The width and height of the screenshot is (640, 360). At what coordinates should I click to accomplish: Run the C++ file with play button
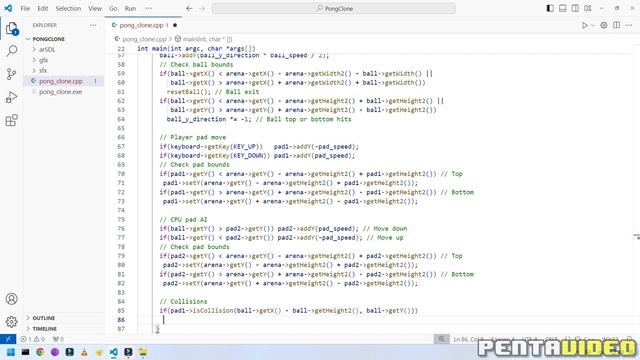584,25
